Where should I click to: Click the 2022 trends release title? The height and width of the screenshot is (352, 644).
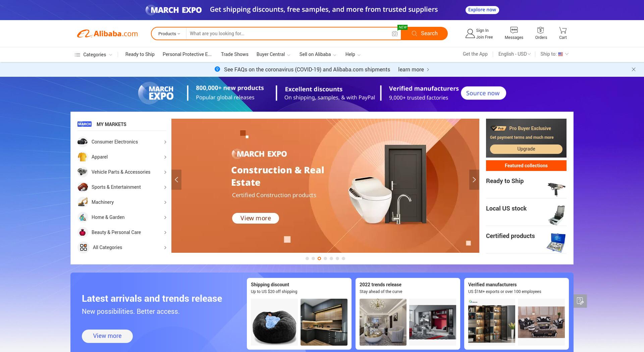[x=380, y=285]
